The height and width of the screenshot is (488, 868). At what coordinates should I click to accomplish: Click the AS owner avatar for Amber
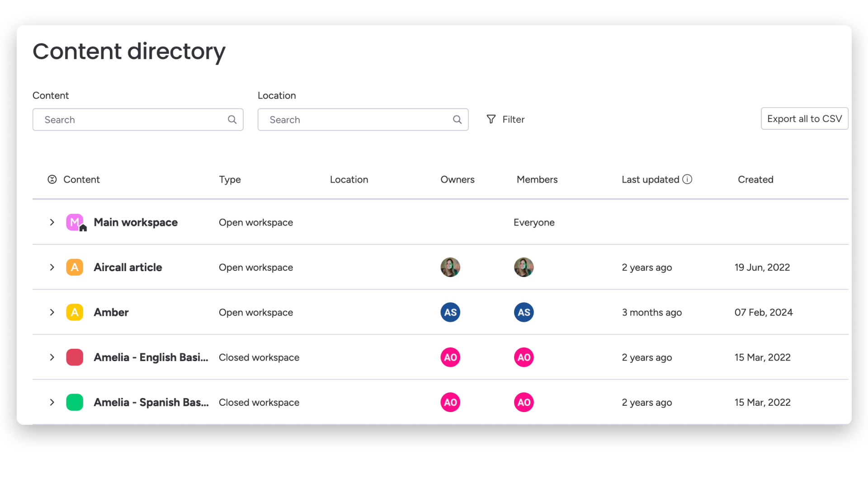coord(450,312)
